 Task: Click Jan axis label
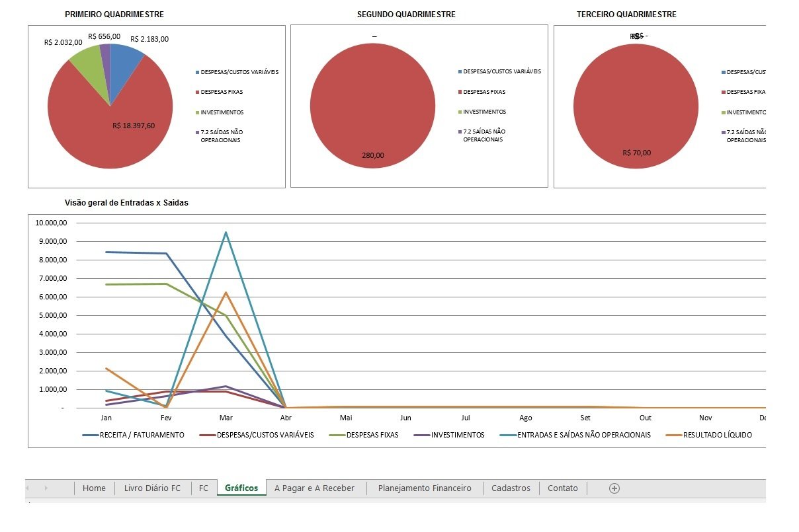click(x=106, y=418)
